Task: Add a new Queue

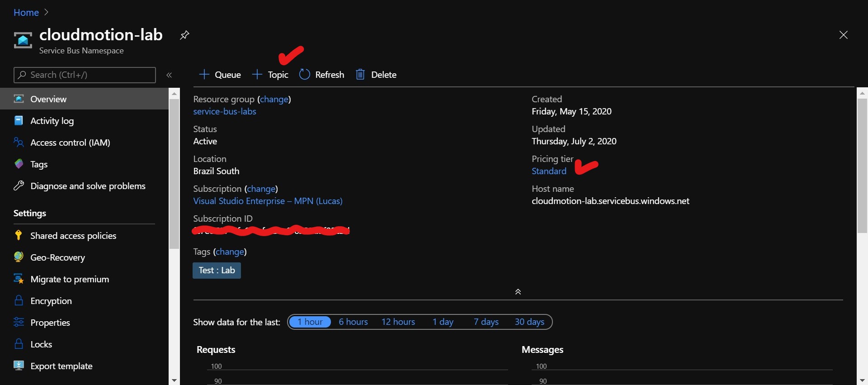Action: (x=220, y=75)
